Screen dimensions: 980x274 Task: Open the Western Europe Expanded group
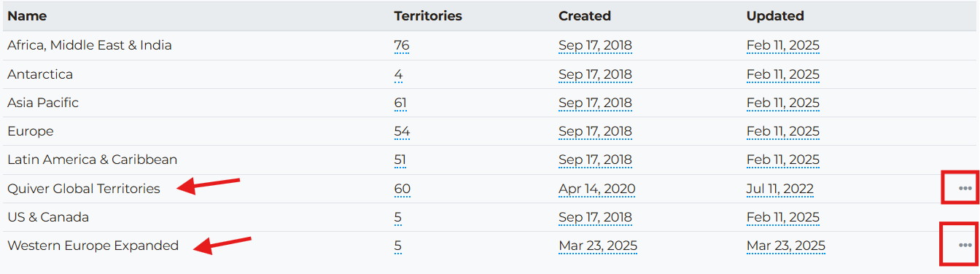93,246
